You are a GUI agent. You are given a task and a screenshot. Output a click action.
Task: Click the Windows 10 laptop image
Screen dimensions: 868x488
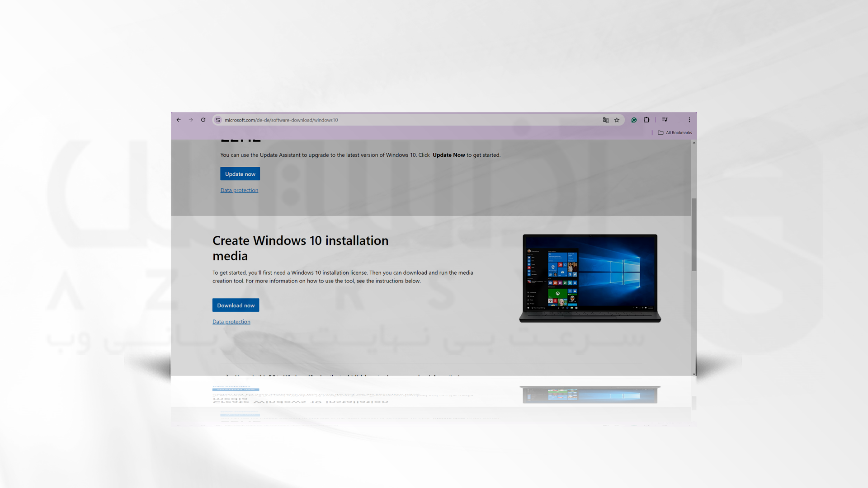(590, 278)
